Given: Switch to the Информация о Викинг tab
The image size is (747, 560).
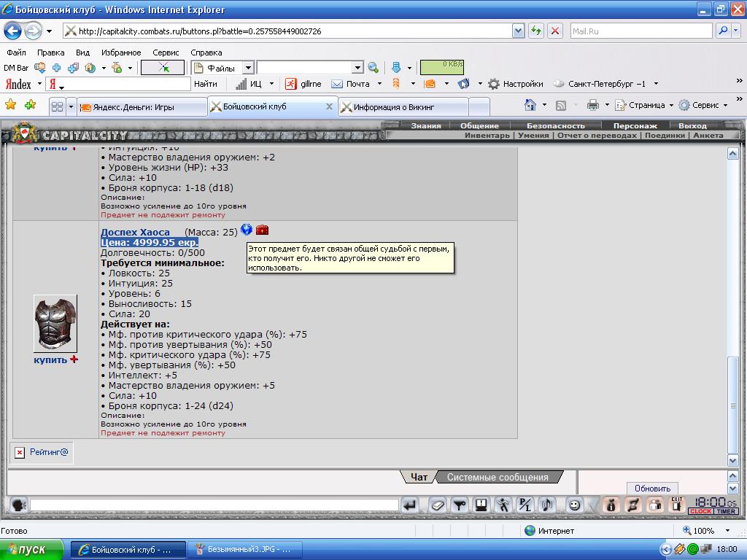Looking at the screenshot, I should click(x=404, y=107).
